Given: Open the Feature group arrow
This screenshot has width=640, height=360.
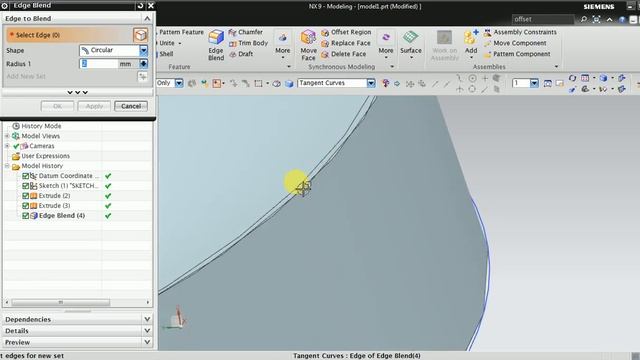Looking at the screenshot, I should tap(289, 67).
